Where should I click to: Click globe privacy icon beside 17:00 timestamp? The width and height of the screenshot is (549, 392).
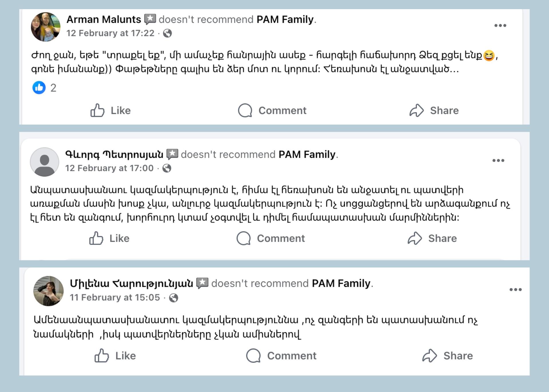point(167,168)
